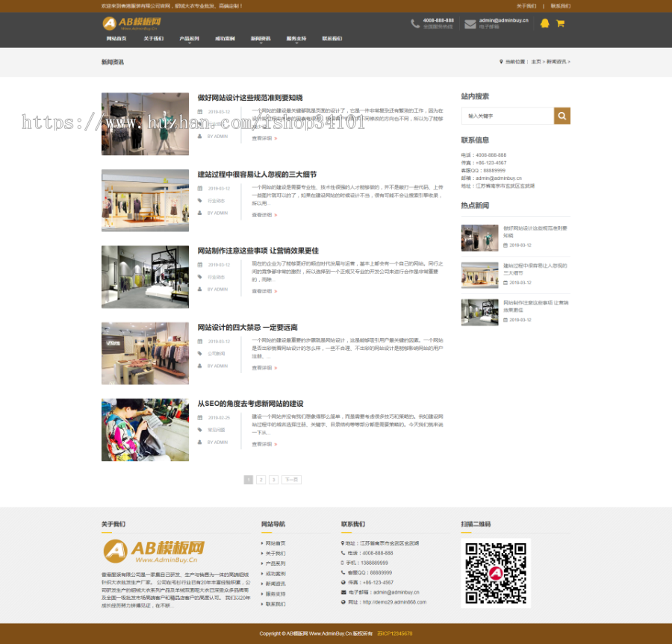Select 网站首页 in the navigation menu

[117, 38]
